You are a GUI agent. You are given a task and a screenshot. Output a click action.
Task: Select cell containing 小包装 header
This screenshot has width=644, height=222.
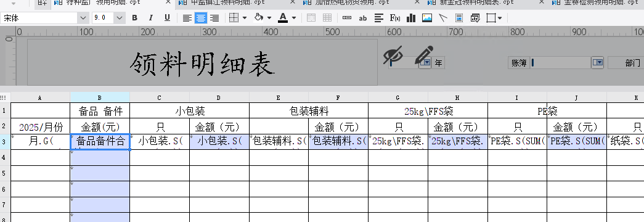tap(189, 110)
